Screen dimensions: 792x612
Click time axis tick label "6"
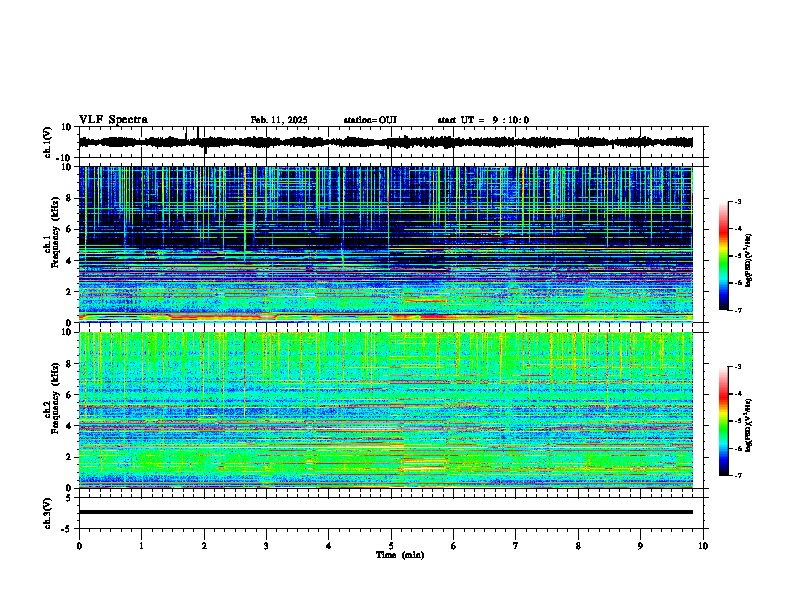pyautogui.click(x=454, y=546)
